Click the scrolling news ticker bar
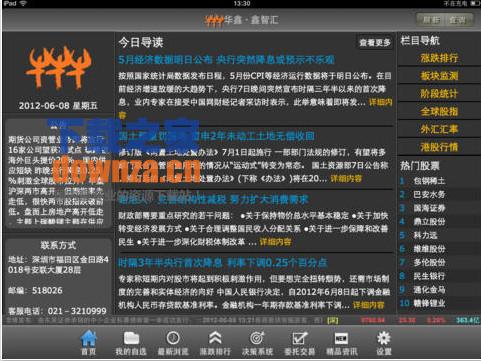Image resolution: width=481 pixels, height=361 pixels. (241, 320)
